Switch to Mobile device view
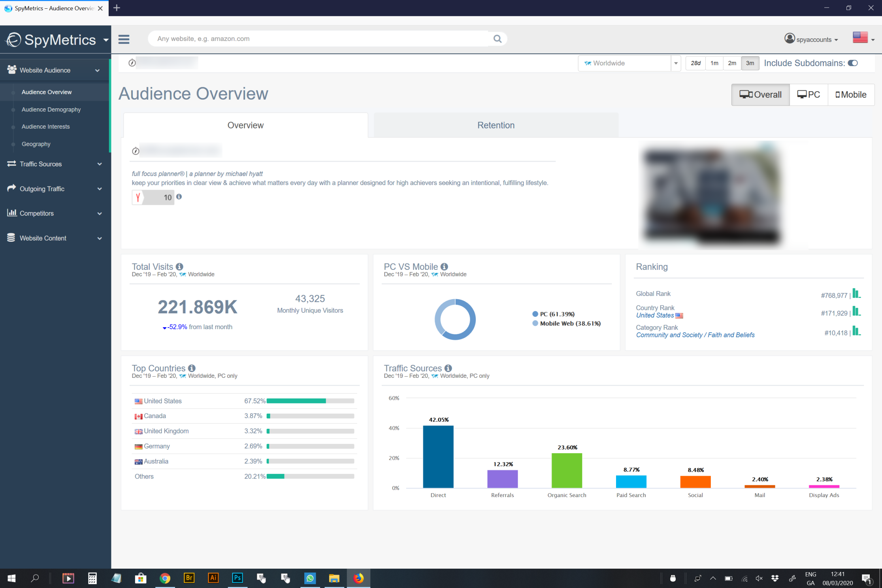Screen dimensions: 882x588 click(x=851, y=95)
